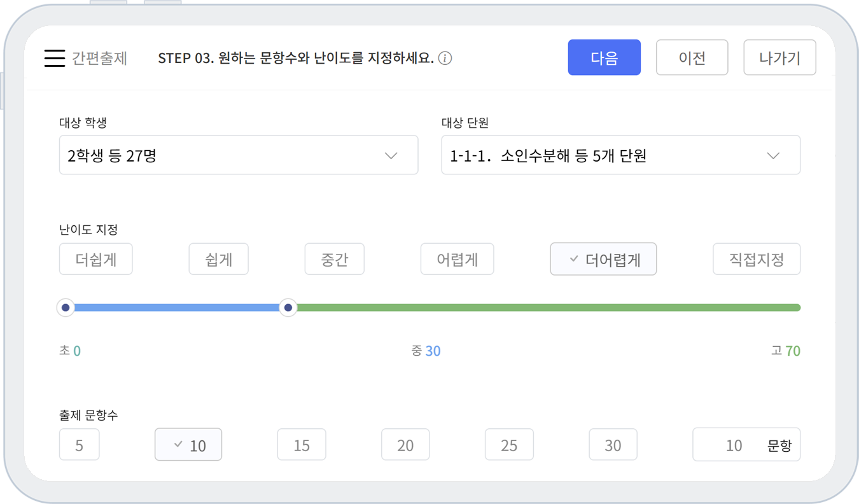Click the 이전 button

[692, 58]
